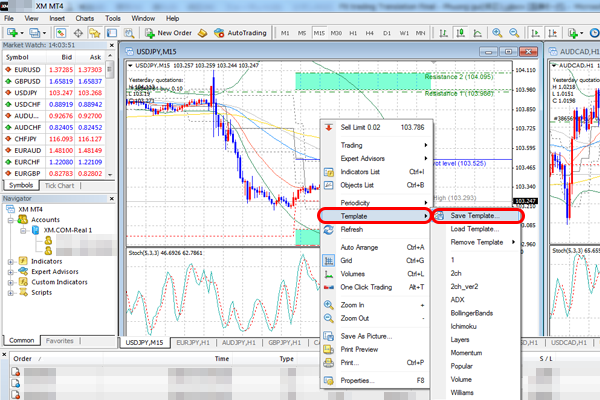
Task: Close the Market Watch panel
Action: (112, 45)
